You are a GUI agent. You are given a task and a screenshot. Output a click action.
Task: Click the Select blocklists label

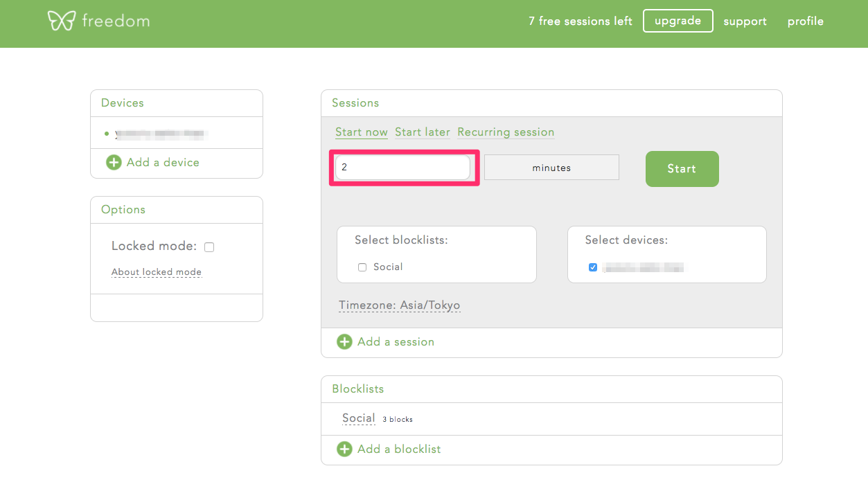coord(401,240)
